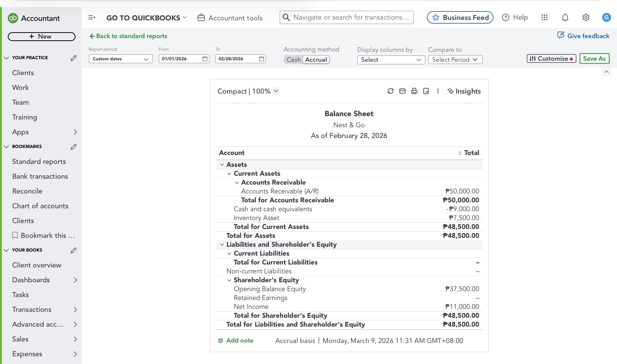This screenshot has width=617, height=364.
Task: Open the Compare to period dropdown
Action: (x=455, y=60)
